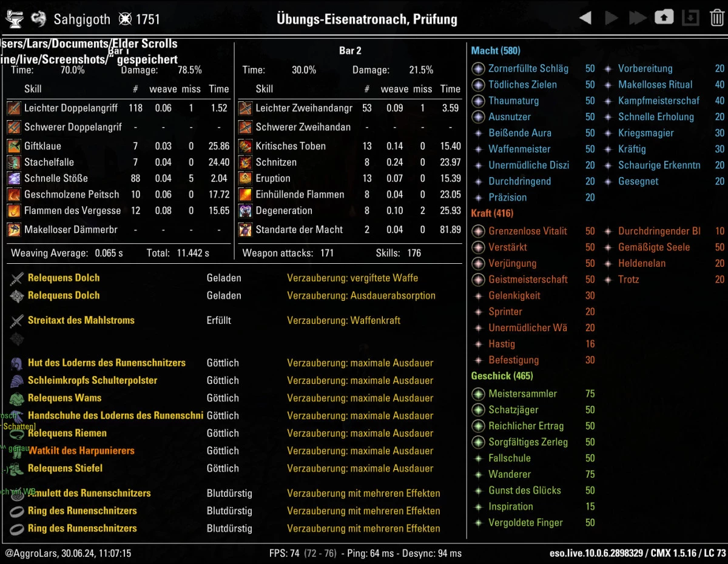Viewport: 728px width, 564px height.
Task: Click the Schnitzen skill icon
Action: point(245,163)
